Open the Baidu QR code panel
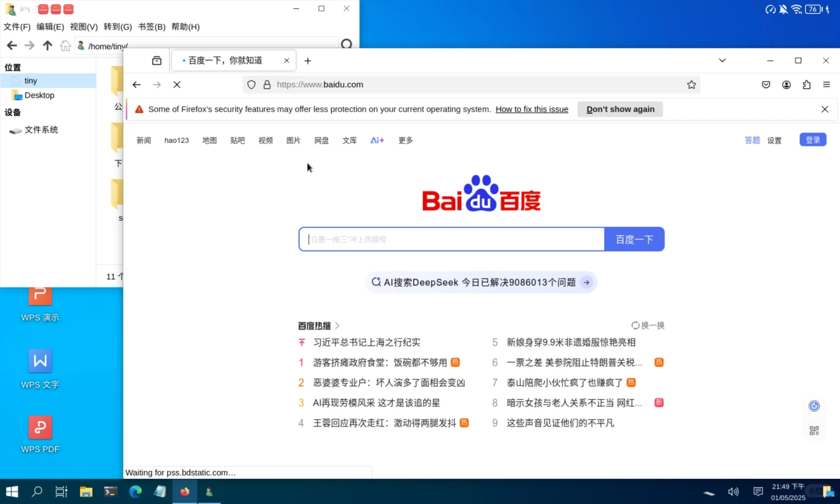This screenshot has height=504, width=840. [814, 430]
